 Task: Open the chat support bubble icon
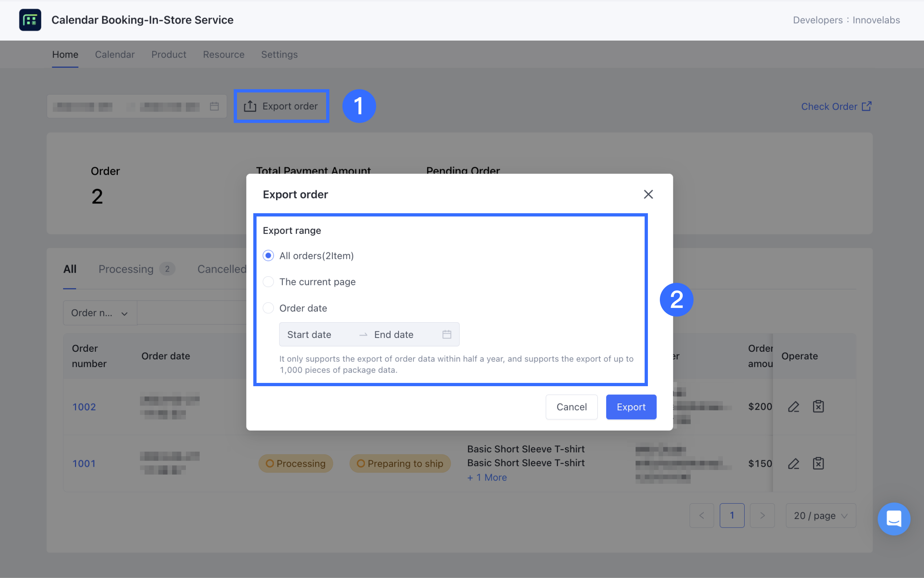pyautogui.click(x=894, y=519)
